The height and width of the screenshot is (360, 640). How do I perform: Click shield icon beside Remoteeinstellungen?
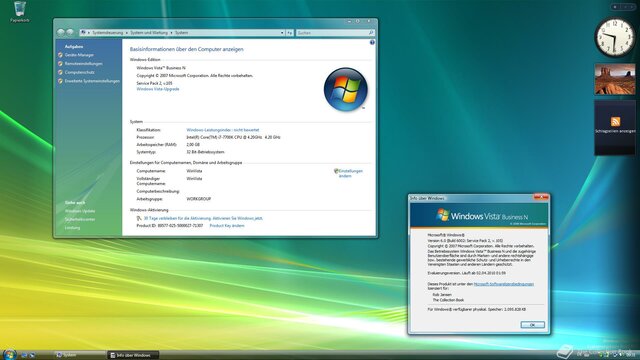click(x=60, y=64)
